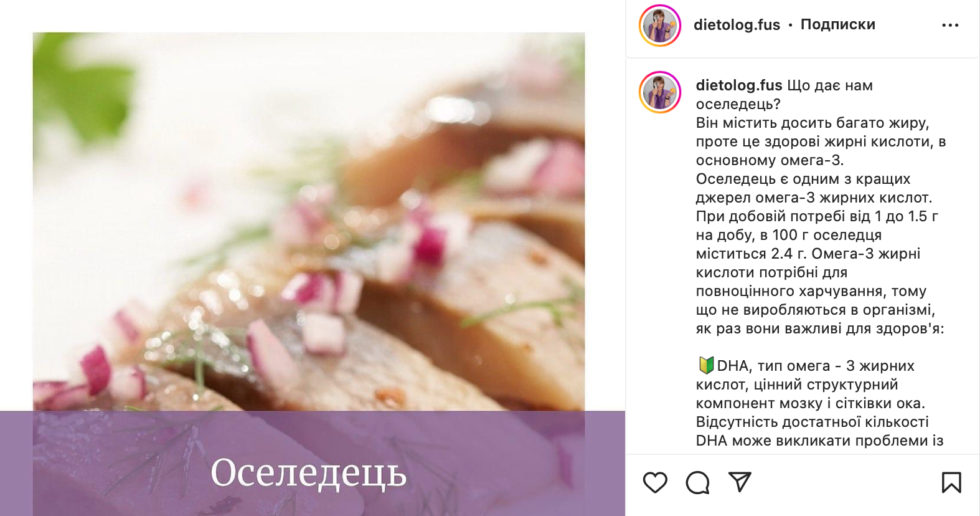
Task: Share the post via paper plane icon
Action: (x=740, y=482)
